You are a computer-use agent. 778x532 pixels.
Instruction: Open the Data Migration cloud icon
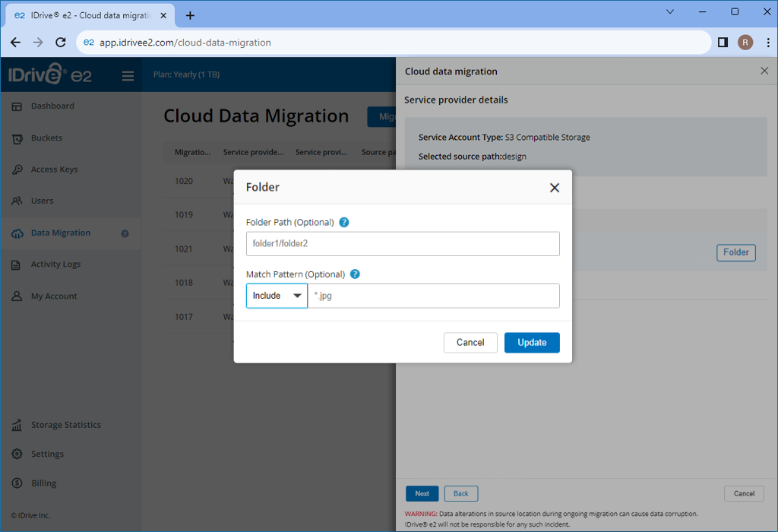(x=17, y=233)
